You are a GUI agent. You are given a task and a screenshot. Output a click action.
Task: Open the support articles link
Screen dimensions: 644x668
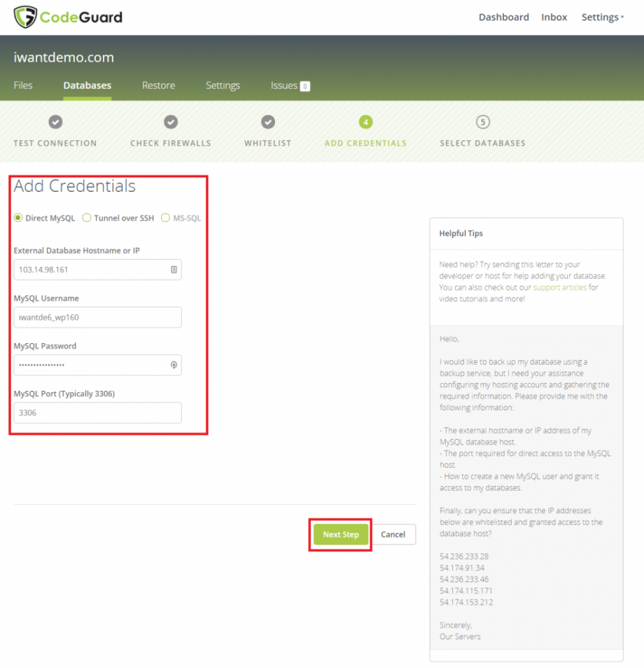tap(559, 287)
